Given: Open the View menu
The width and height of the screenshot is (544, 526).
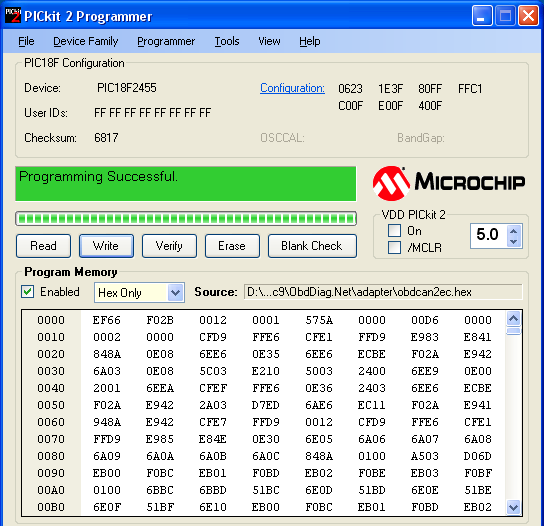Looking at the screenshot, I should (269, 41).
